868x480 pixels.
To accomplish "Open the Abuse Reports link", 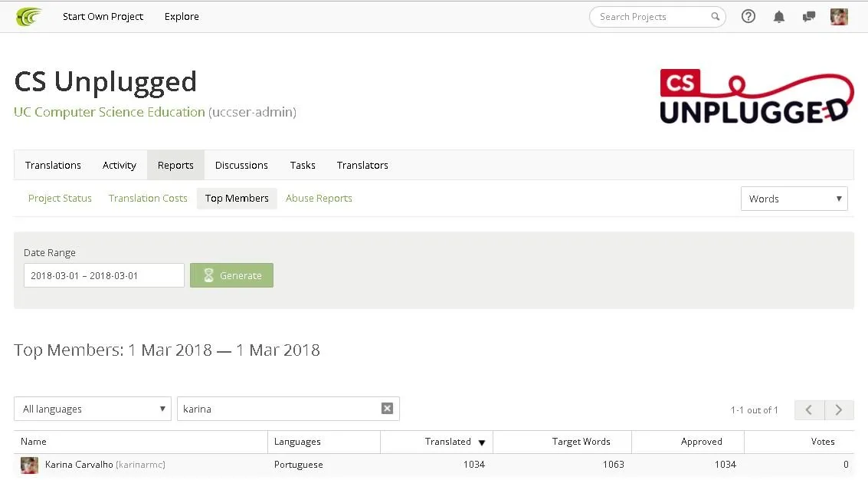I will [x=319, y=198].
